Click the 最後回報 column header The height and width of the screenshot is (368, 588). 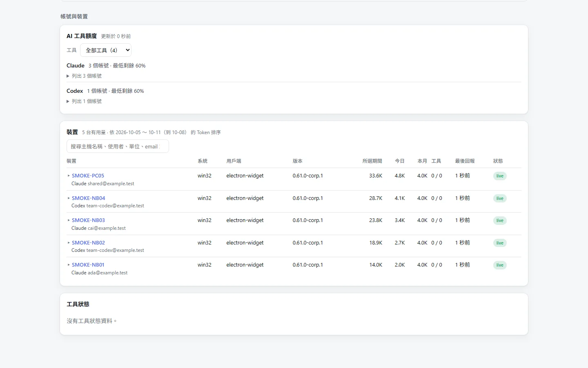(465, 161)
